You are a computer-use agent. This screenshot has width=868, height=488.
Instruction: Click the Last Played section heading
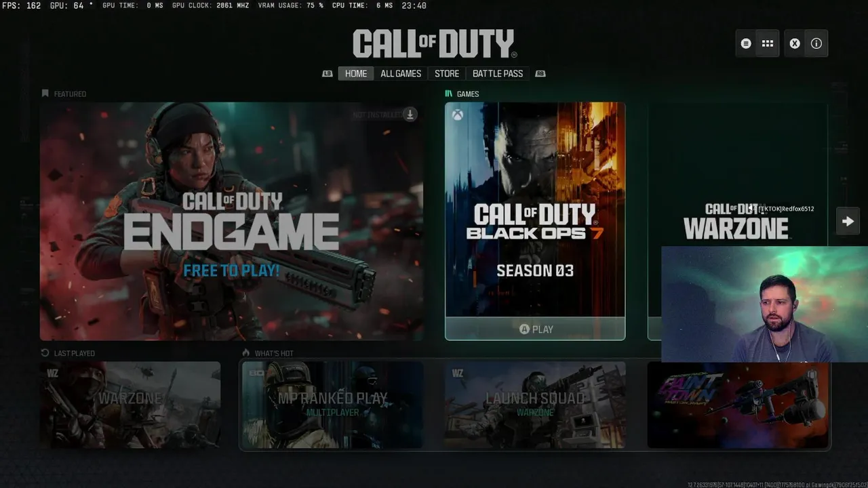pos(68,353)
